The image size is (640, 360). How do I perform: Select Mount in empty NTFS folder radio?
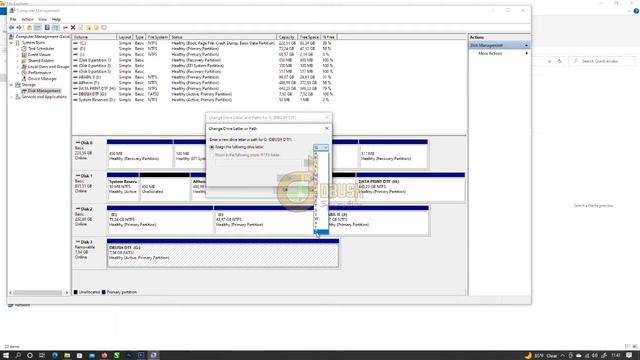212,155
